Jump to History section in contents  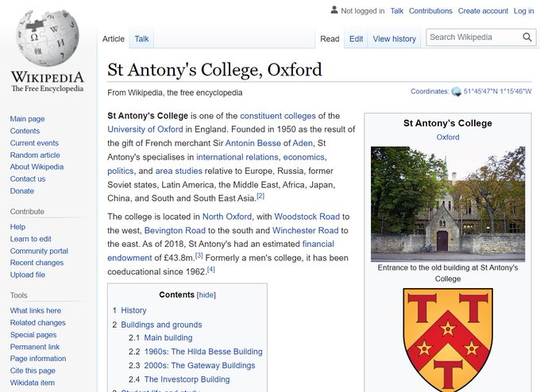click(133, 310)
